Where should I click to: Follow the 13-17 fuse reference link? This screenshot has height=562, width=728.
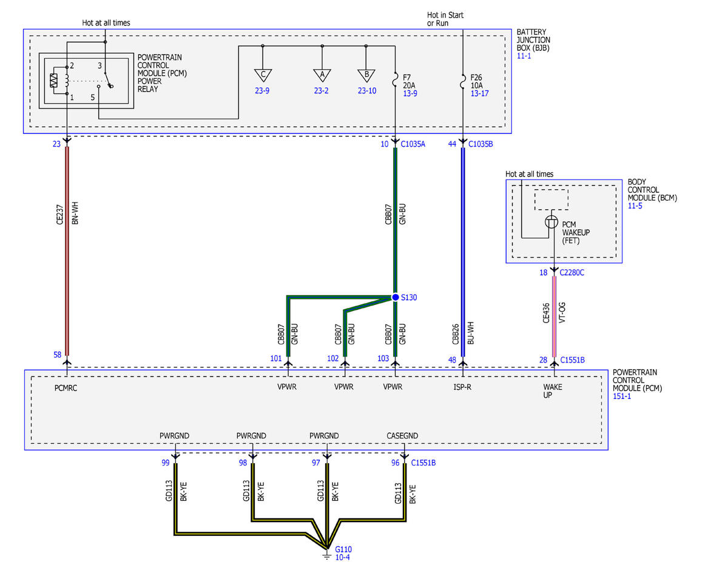479,93
